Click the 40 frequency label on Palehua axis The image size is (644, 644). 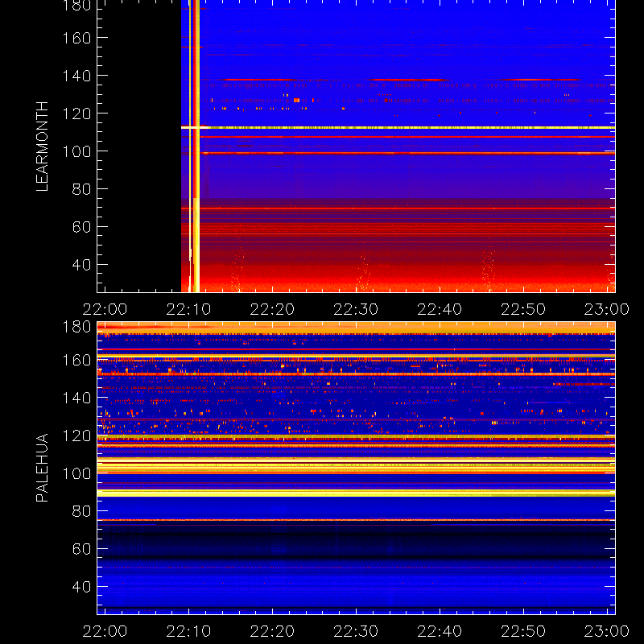[x=81, y=587]
